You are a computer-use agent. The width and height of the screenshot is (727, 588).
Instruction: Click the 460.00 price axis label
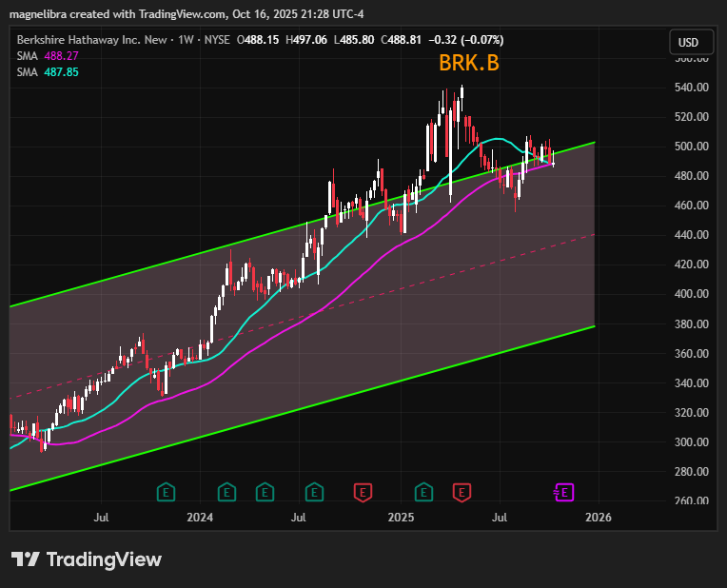click(x=692, y=206)
